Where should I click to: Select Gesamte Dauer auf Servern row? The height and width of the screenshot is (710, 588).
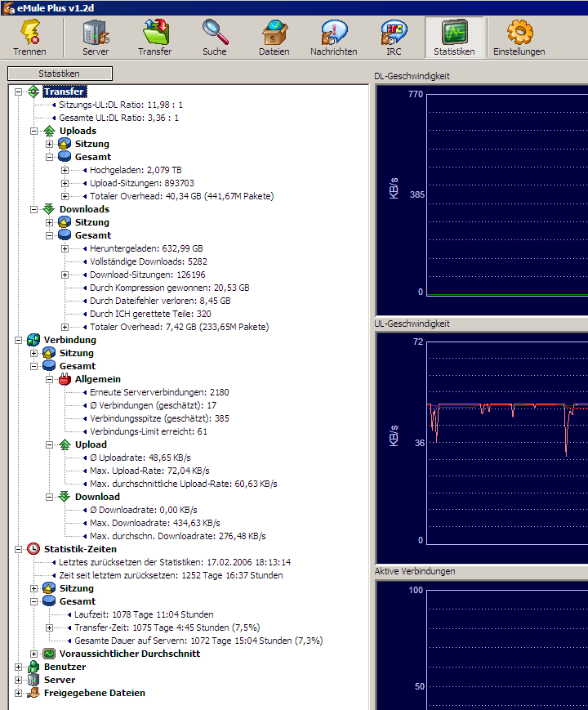pos(198,641)
